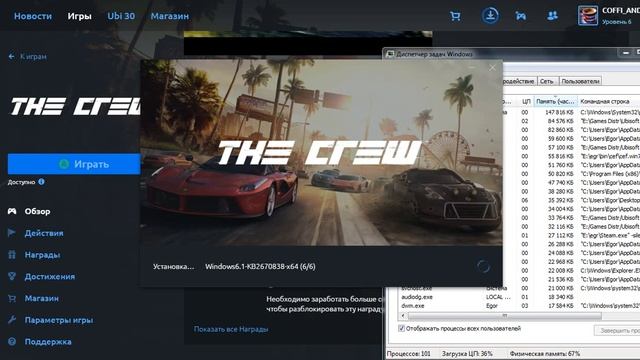Click Загрузка ЦП: 36% in status bar
Screen dimensions: 640x360
coord(467,353)
